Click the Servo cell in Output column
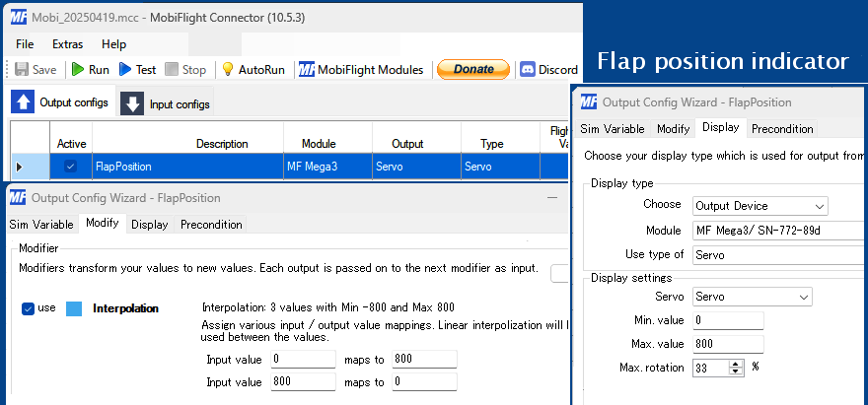Screen dimensions: 868x405 tap(416, 167)
